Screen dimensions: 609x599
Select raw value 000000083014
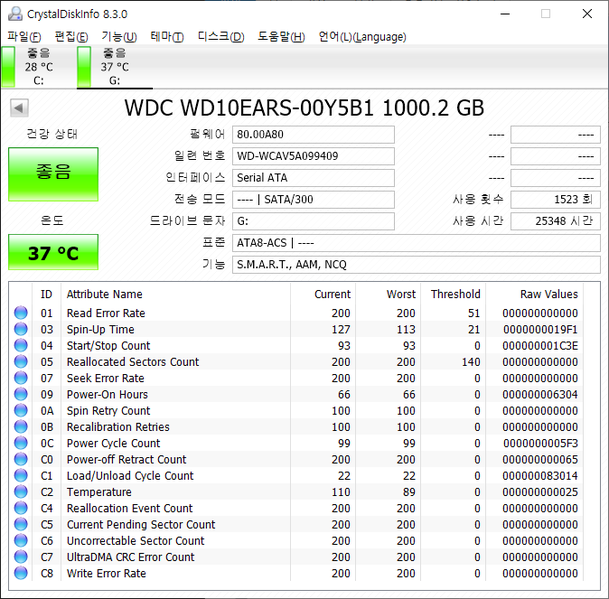click(x=540, y=476)
